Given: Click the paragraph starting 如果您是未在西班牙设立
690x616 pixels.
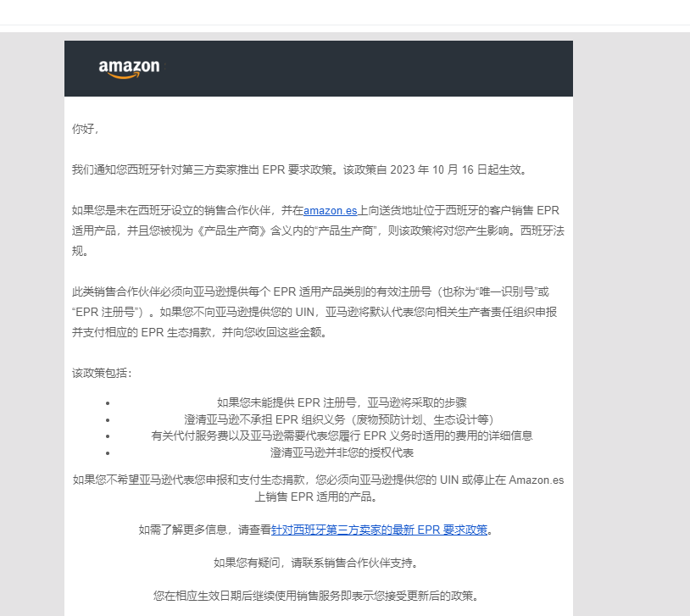Looking at the screenshot, I should point(318,230).
